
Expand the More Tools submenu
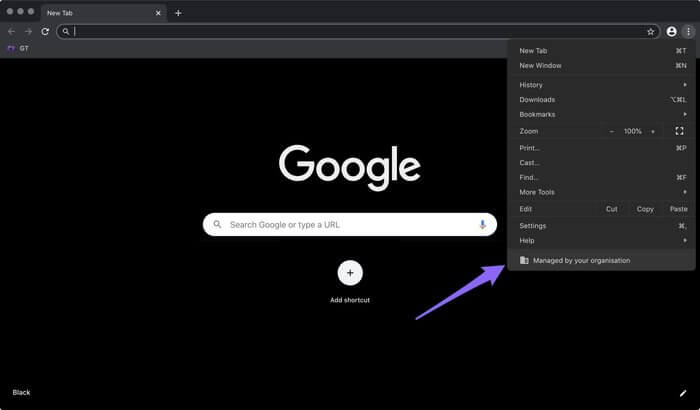click(x=600, y=192)
